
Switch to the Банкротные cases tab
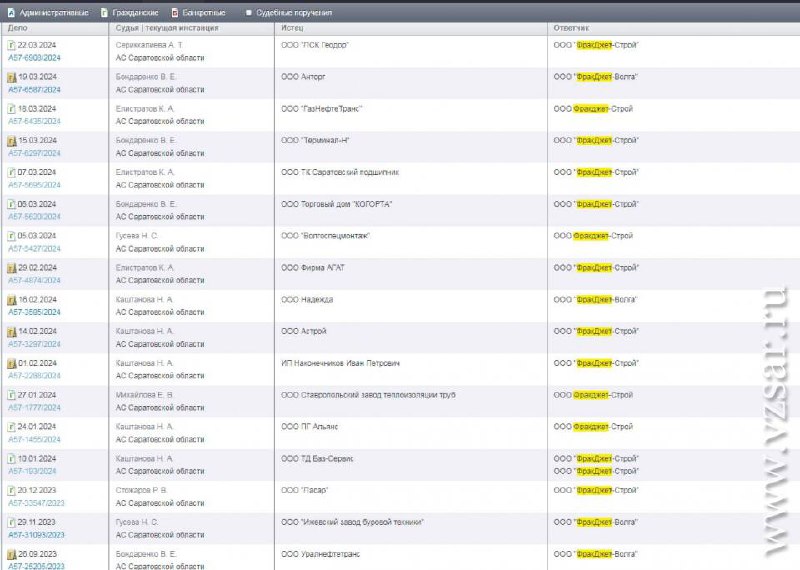[198, 12]
